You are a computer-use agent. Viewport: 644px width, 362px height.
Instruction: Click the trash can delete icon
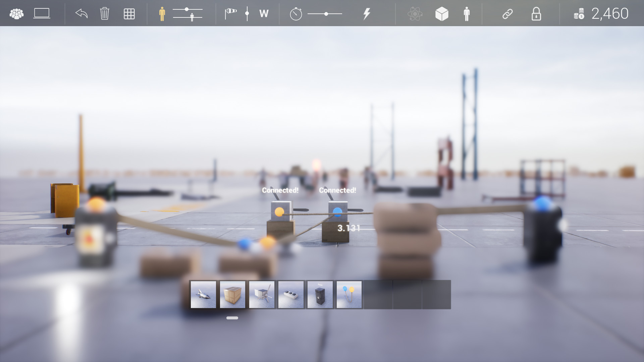coord(105,14)
